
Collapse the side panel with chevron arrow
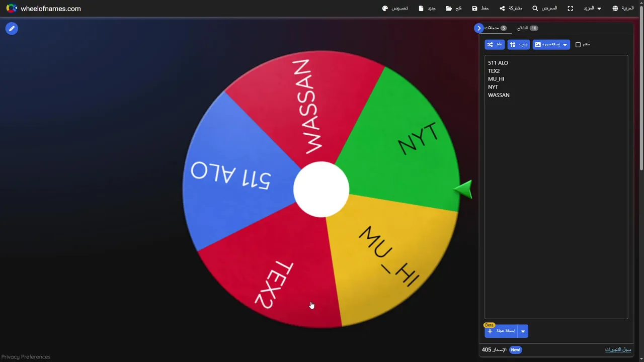[x=479, y=28]
